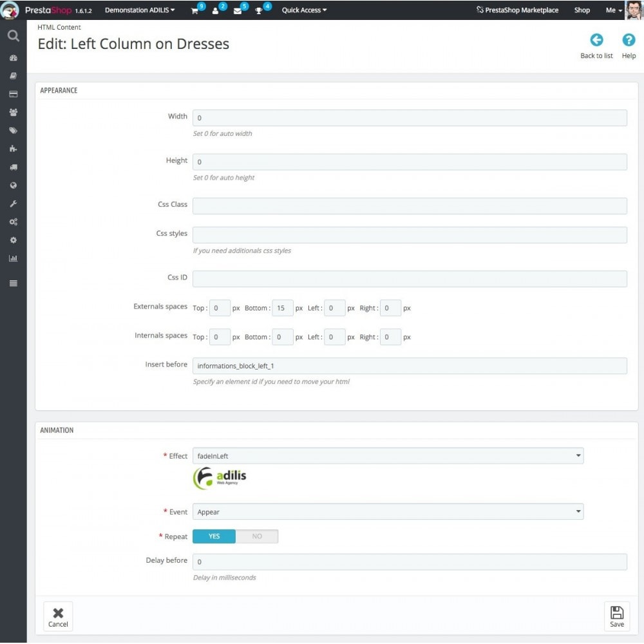The height and width of the screenshot is (644, 644).
Task: Click the adilis effect preview logo
Action: click(x=220, y=478)
